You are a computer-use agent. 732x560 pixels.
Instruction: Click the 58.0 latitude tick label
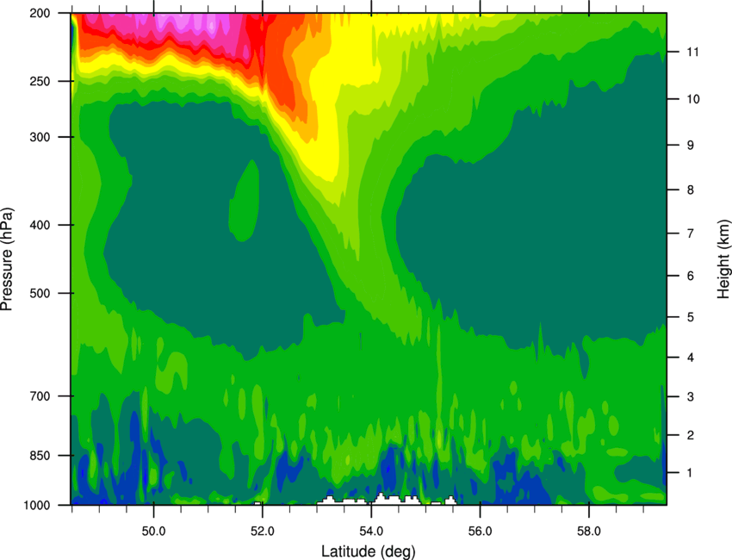tap(589, 532)
